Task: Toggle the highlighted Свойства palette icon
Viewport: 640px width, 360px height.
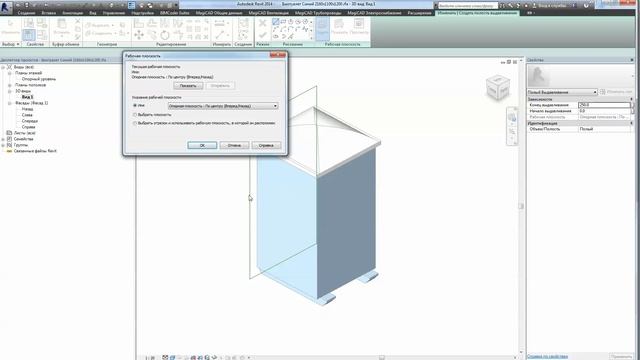Action: (x=29, y=35)
